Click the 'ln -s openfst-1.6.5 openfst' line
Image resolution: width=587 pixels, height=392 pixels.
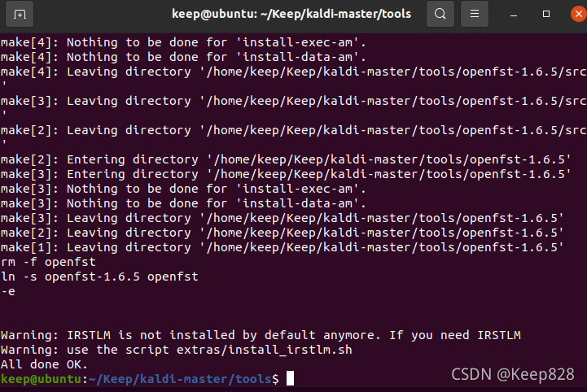99,277
